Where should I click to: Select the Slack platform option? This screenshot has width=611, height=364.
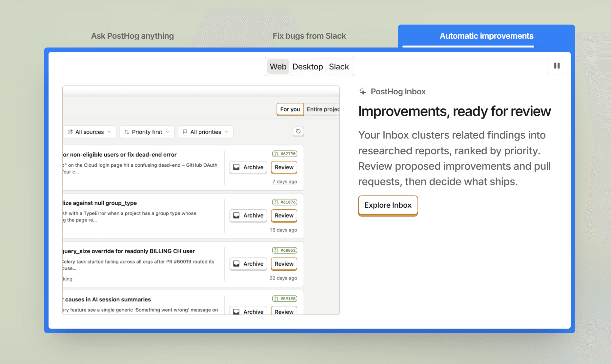(339, 67)
